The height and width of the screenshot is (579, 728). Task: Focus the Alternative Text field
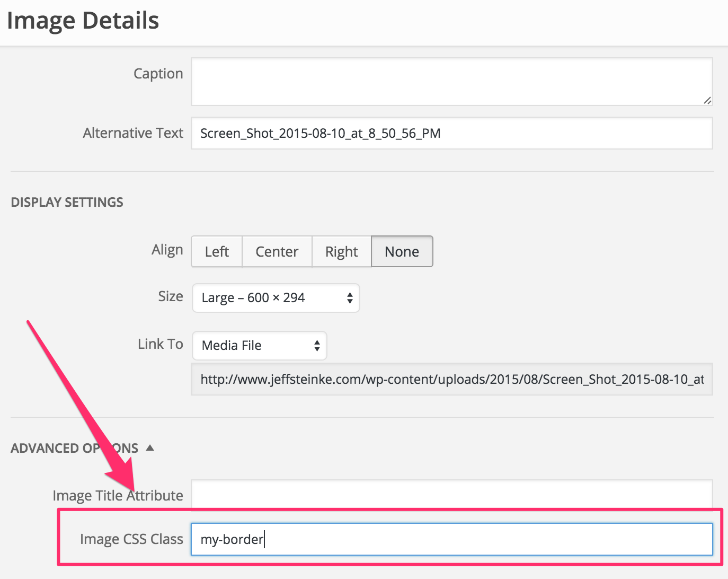click(452, 133)
